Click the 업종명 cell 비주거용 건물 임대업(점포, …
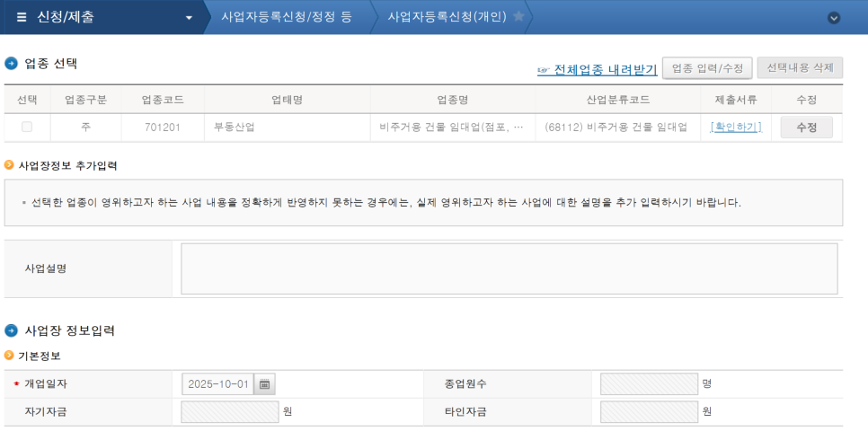The width and height of the screenshot is (868, 431). [452, 128]
